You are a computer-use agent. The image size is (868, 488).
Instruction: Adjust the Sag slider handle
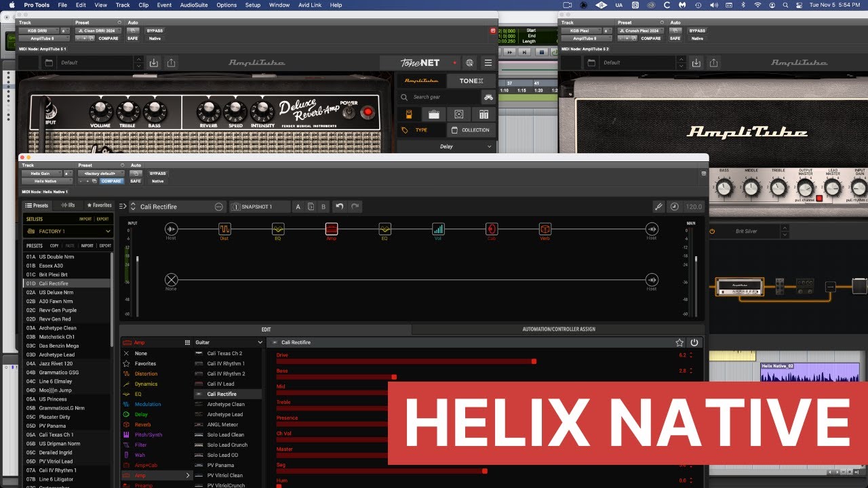pos(484,470)
